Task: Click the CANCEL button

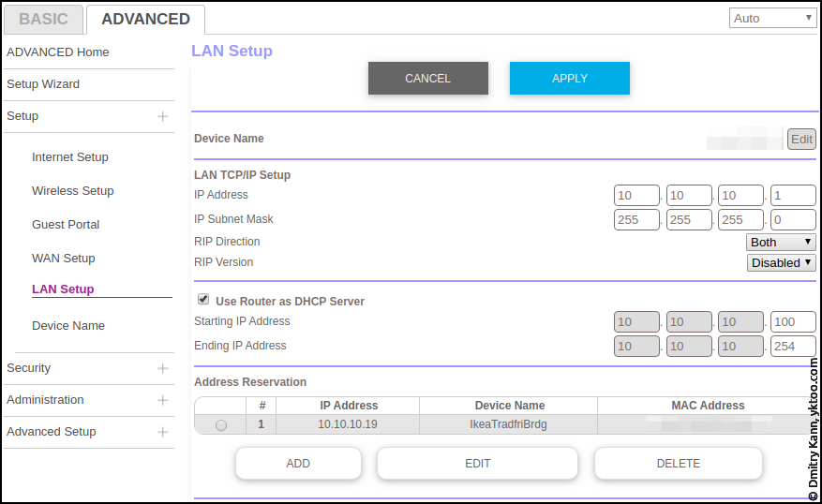Action: 427,79
